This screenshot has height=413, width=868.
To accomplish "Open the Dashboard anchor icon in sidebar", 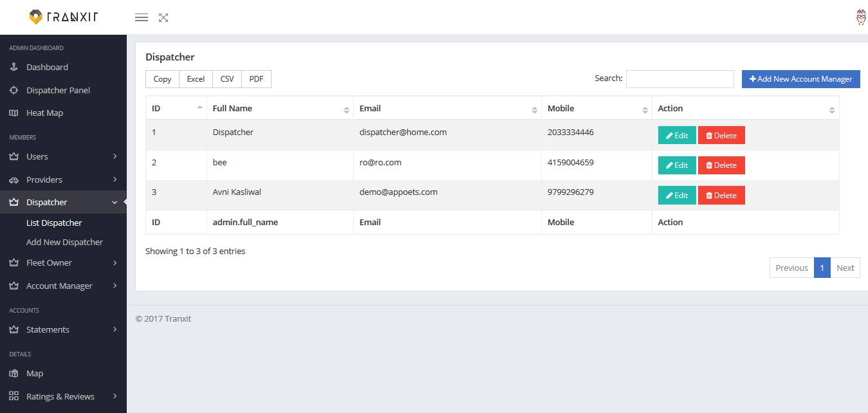I will tap(14, 67).
